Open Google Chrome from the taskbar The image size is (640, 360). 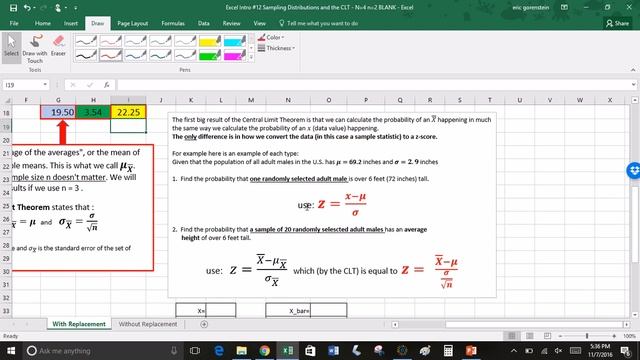click(x=264, y=351)
